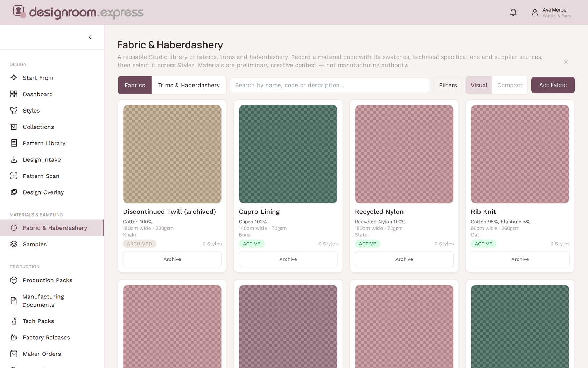Click the ARCHIVED status badge
The image size is (588, 368).
click(140, 244)
